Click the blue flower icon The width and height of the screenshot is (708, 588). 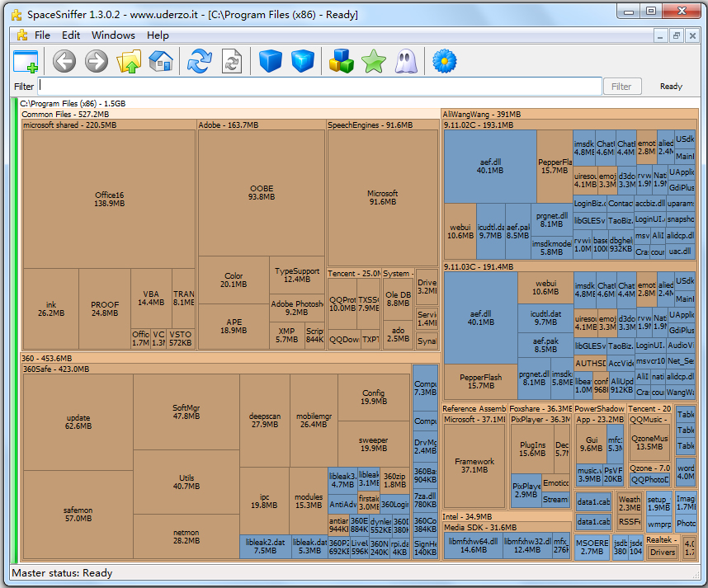coord(445,61)
